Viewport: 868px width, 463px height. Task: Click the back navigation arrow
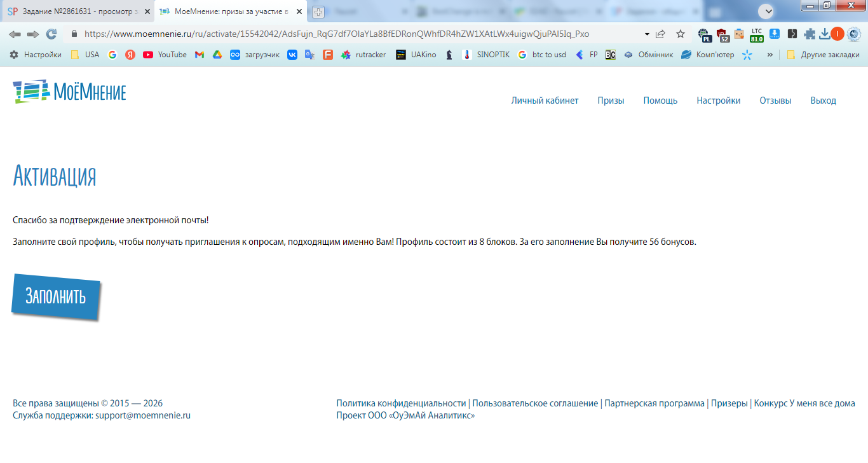pos(15,34)
